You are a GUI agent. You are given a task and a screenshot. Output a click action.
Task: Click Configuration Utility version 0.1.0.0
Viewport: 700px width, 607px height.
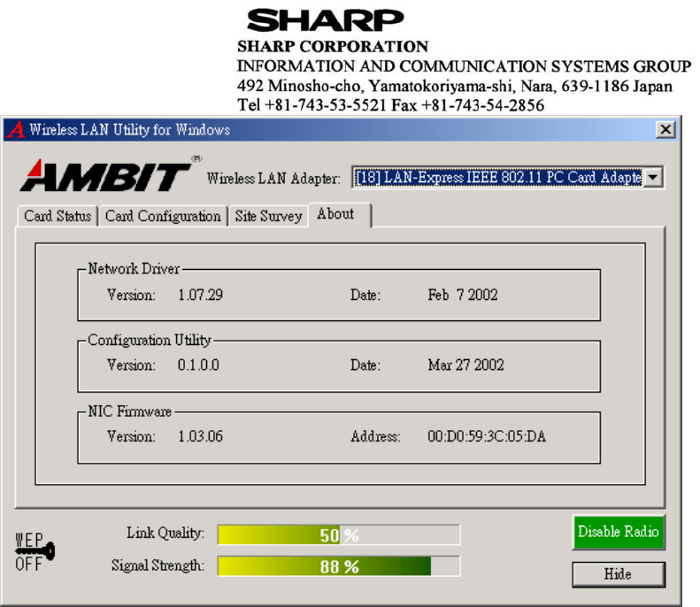(x=198, y=365)
